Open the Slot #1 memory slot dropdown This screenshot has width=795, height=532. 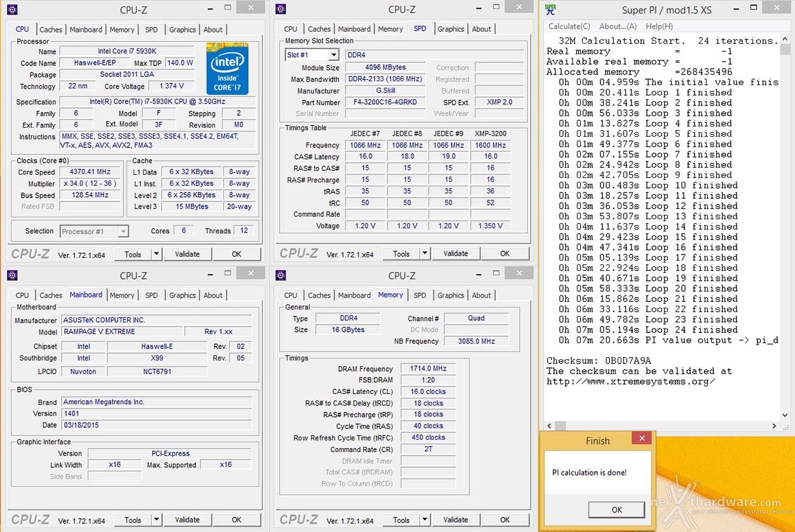pos(333,55)
